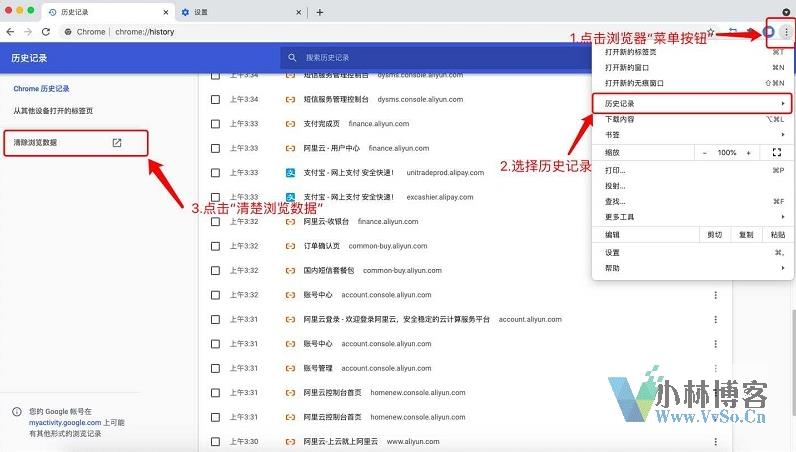
Task: Click the 搜索历史记录 search field
Action: point(437,57)
